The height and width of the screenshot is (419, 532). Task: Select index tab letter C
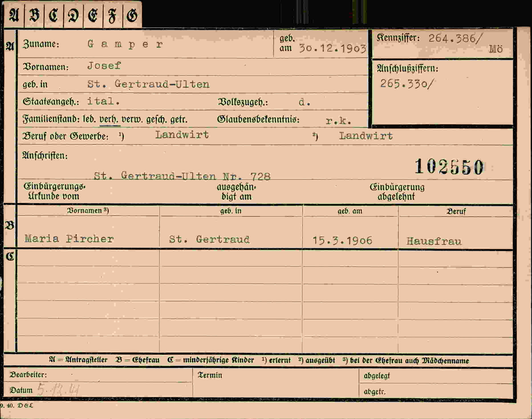(53, 15)
